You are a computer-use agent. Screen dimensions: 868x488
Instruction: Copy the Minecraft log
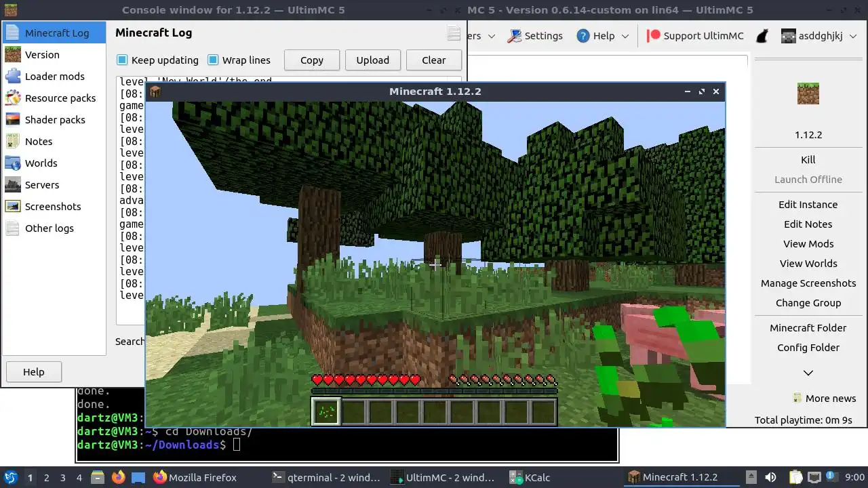click(312, 60)
